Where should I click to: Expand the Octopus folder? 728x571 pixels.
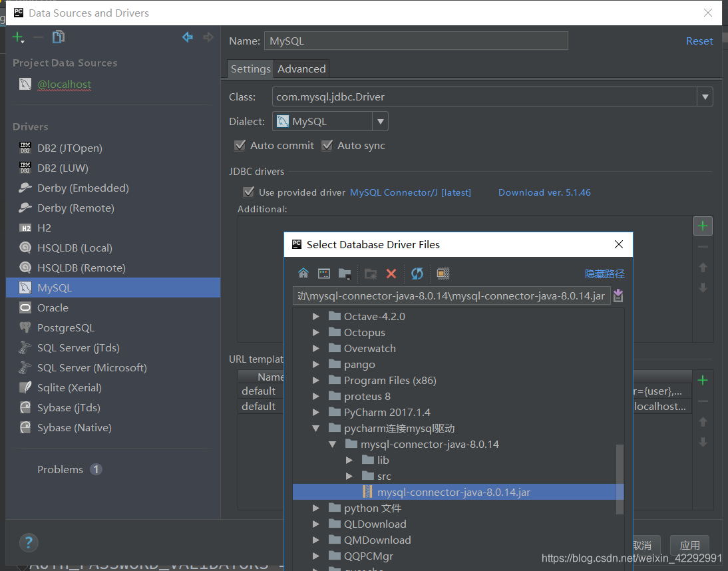[x=315, y=332]
